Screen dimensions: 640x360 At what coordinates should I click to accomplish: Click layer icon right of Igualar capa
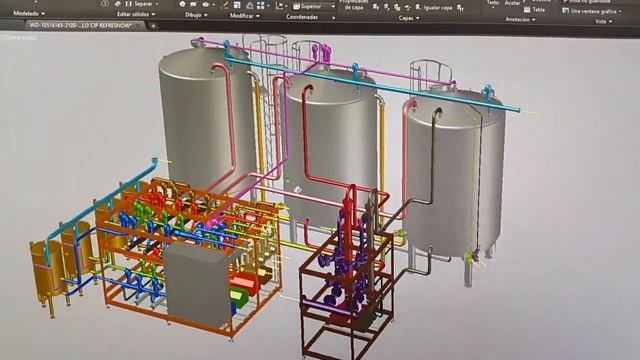460,8
